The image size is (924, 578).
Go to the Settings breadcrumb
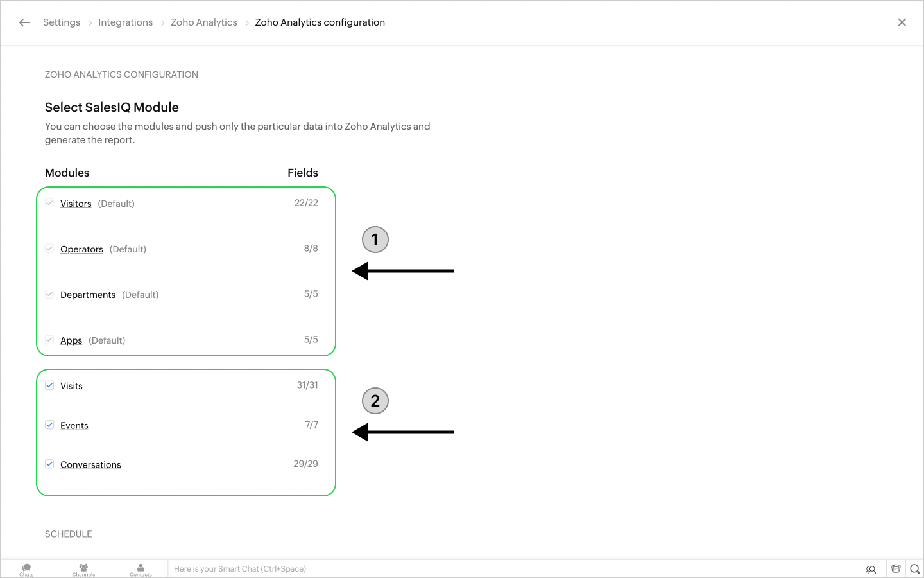tap(62, 22)
